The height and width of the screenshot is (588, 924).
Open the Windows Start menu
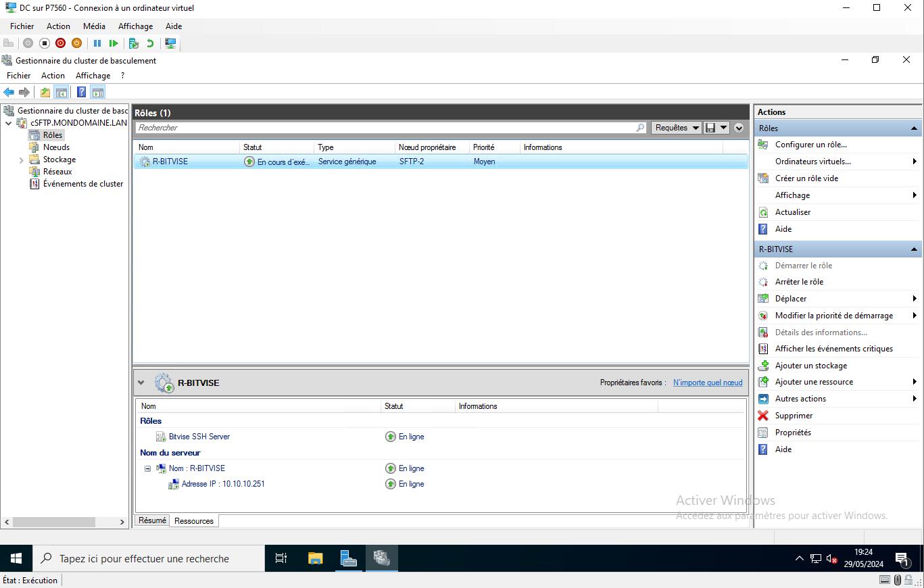tap(16, 558)
